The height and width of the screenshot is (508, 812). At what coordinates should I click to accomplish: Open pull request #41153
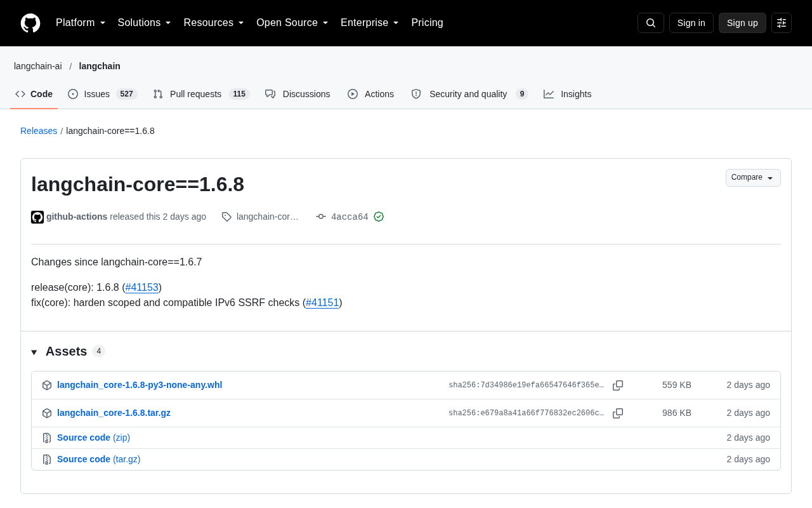[x=142, y=287]
